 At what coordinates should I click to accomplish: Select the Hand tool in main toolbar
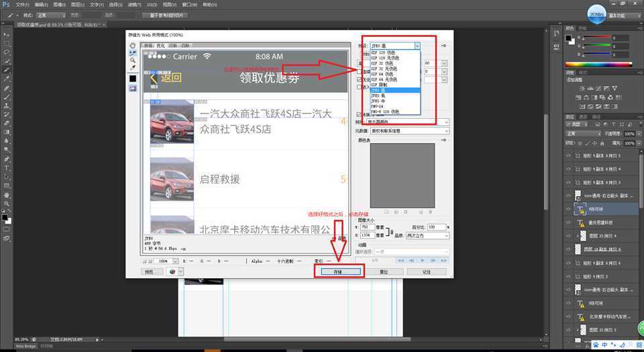tap(6, 195)
